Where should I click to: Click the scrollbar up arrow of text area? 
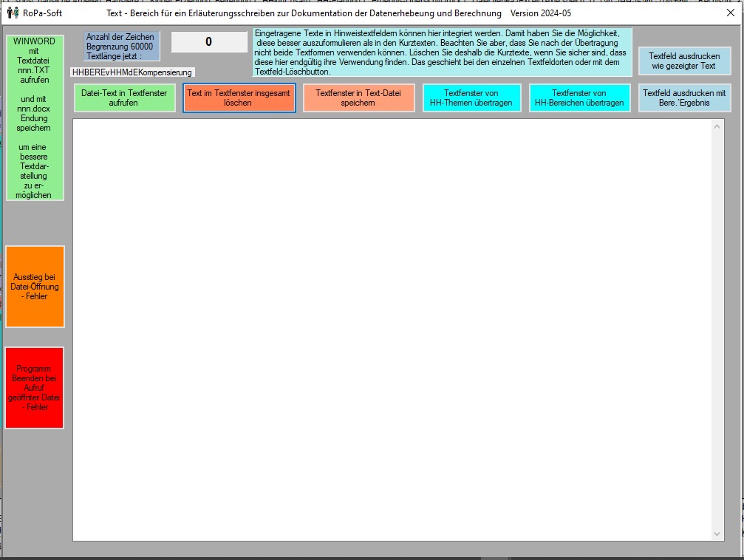[x=717, y=126]
